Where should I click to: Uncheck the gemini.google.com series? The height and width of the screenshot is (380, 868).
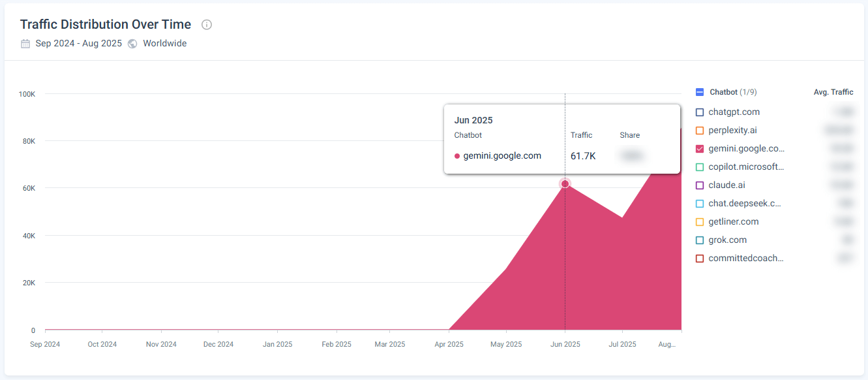coord(700,149)
